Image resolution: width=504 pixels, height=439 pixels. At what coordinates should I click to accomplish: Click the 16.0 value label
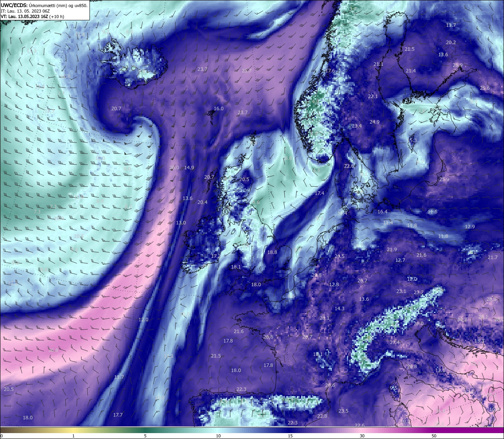[219, 109]
